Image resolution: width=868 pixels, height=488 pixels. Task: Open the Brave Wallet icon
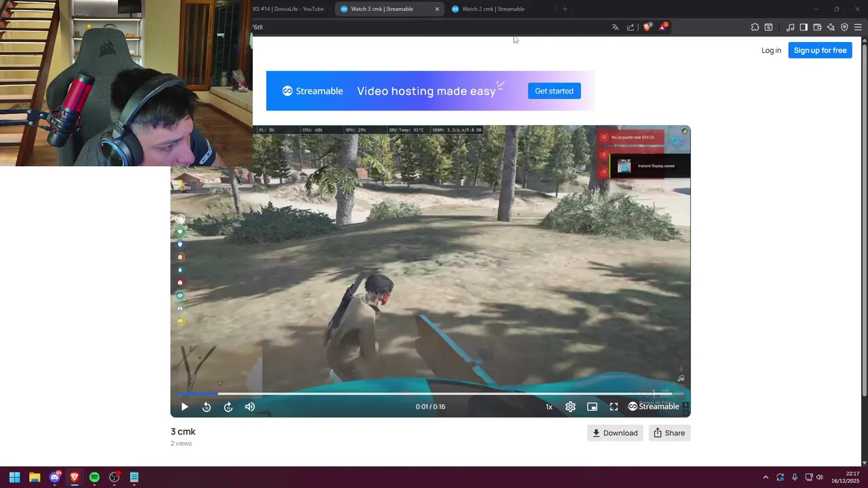[x=817, y=27]
